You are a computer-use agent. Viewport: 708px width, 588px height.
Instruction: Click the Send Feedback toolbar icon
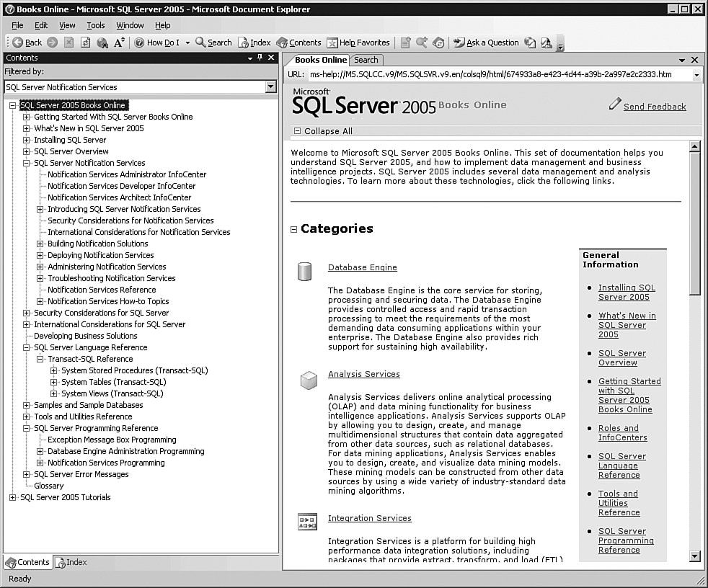pos(547,43)
